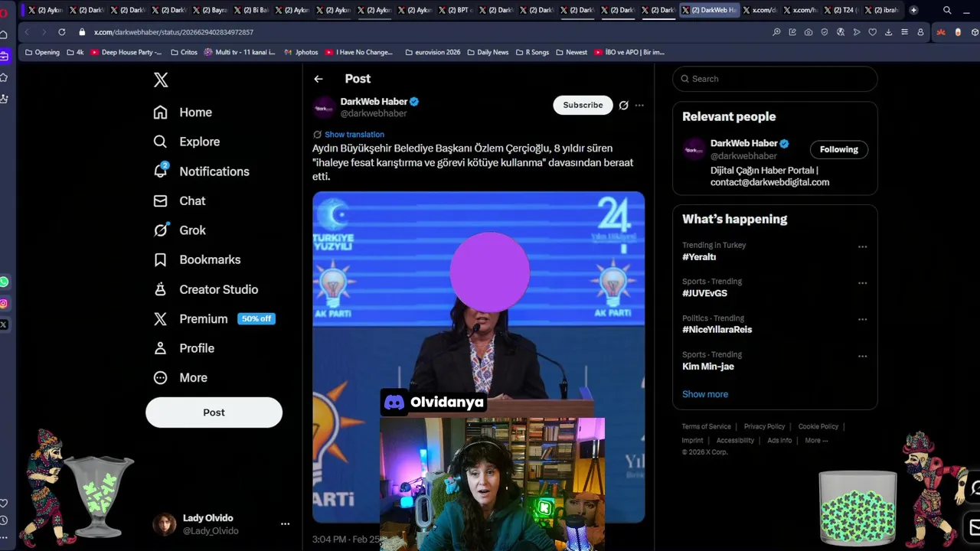980x551 pixels.
Task: Open options for the #JUVEvGS trend
Action: click(863, 283)
